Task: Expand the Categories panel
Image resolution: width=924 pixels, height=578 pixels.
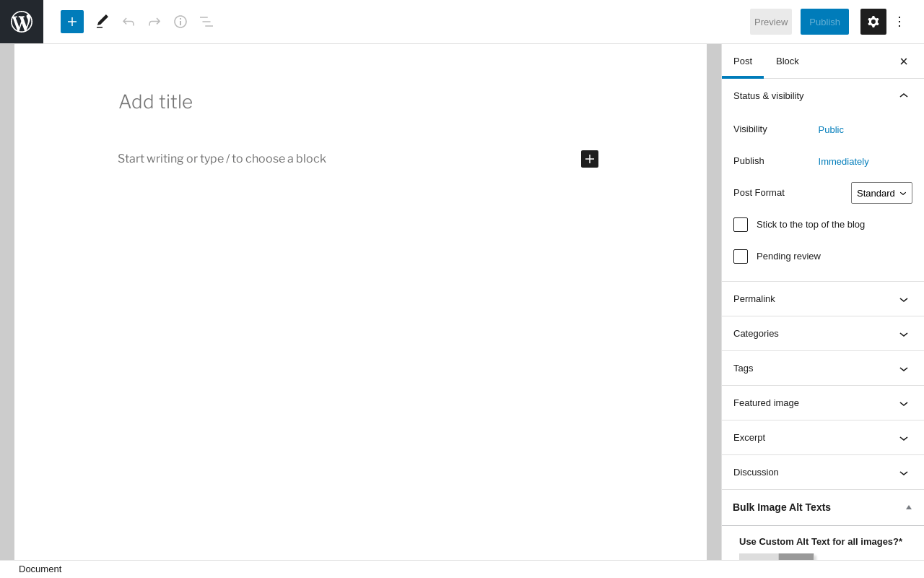Action: (x=823, y=334)
